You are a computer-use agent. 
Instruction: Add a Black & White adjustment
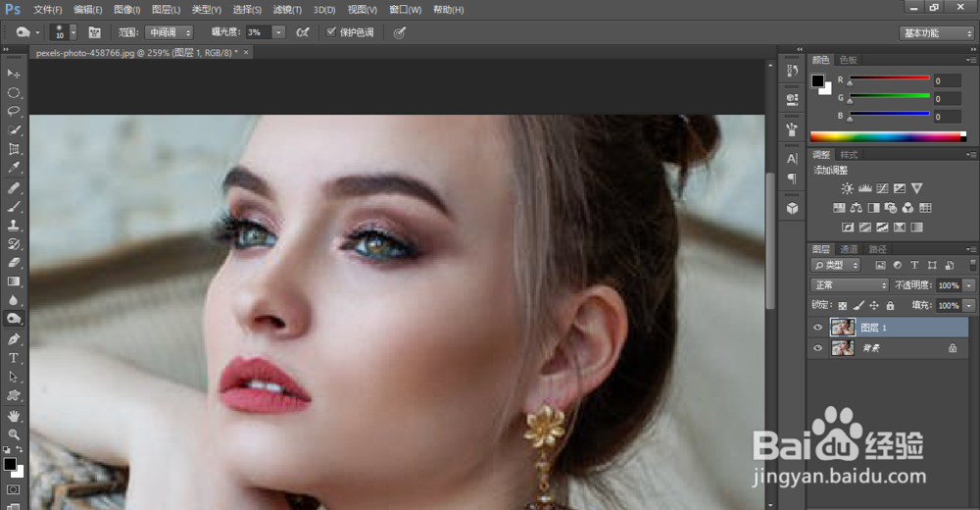click(x=873, y=208)
